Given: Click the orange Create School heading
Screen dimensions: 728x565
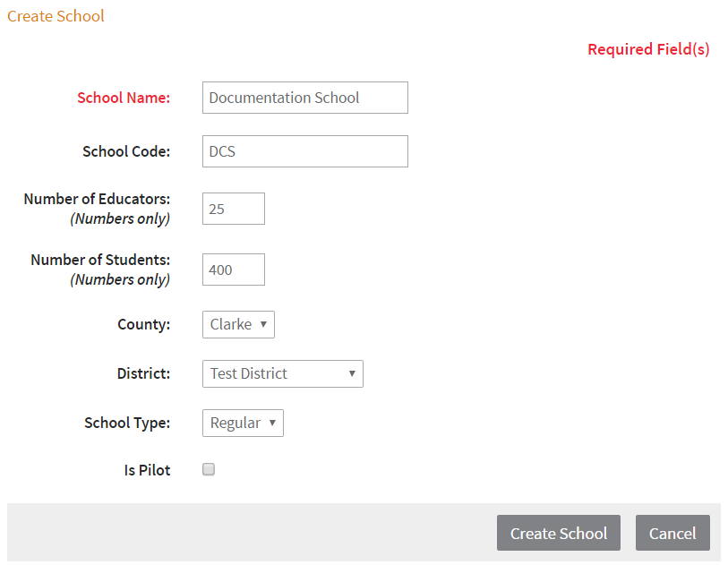Looking at the screenshot, I should (56, 16).
